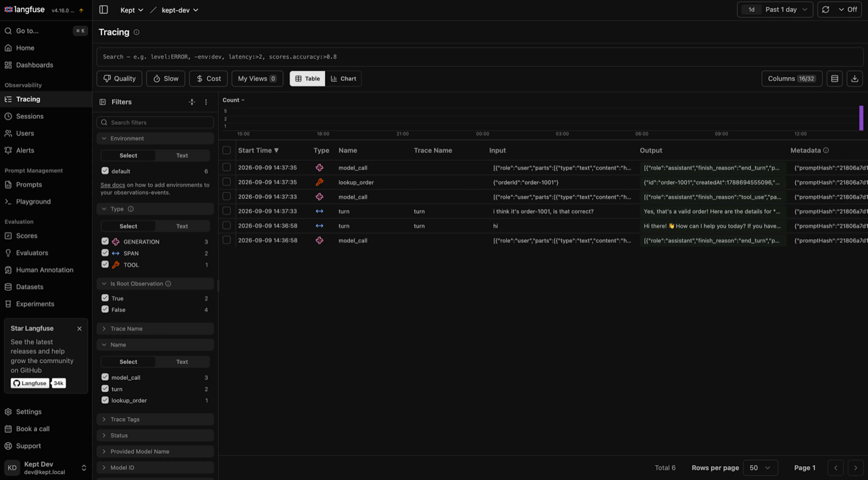Click the span icon on the 'hi' turn row
The image size is (868, 480).
coord(319,226)
